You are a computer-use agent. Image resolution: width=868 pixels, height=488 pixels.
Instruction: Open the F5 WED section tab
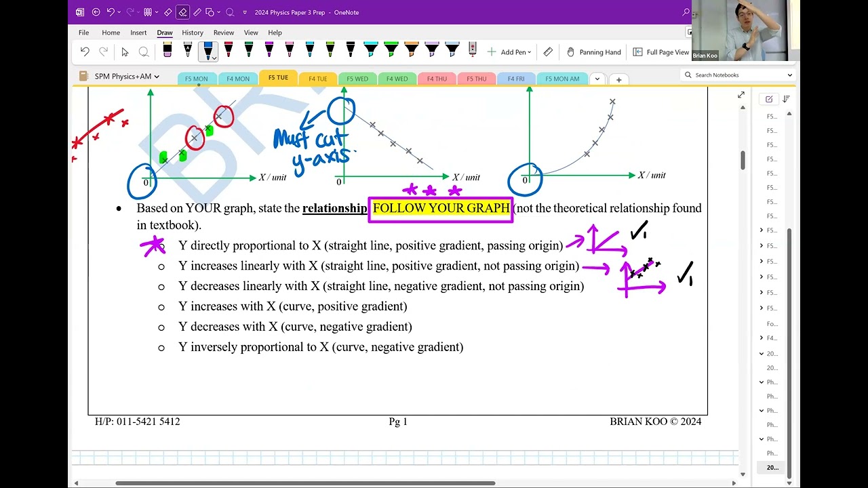coord(357,79)
